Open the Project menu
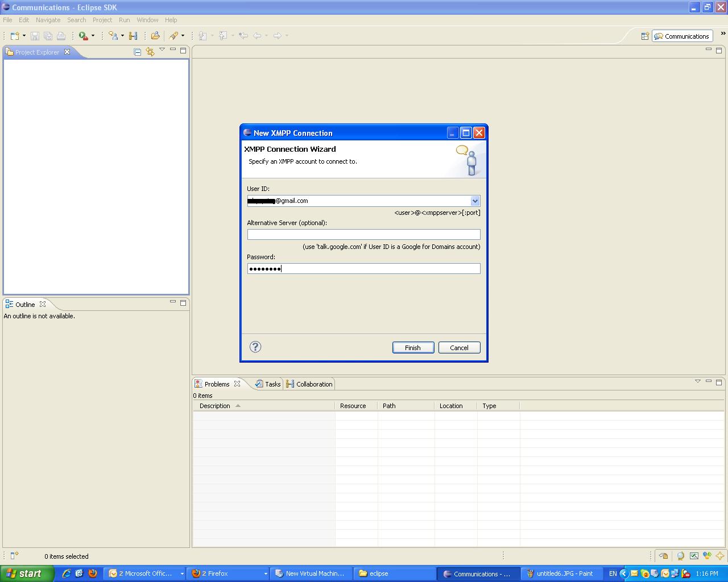Viewport: 728px width, 582px height. (102, 20)
